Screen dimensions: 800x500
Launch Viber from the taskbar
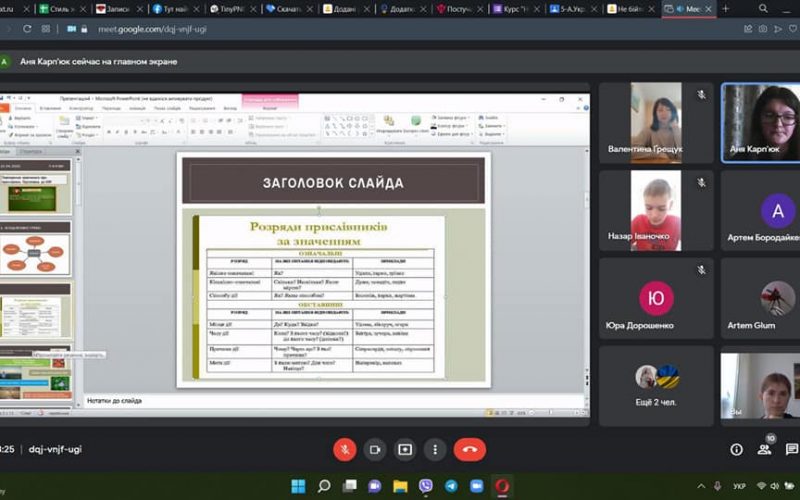click(426, 486)
